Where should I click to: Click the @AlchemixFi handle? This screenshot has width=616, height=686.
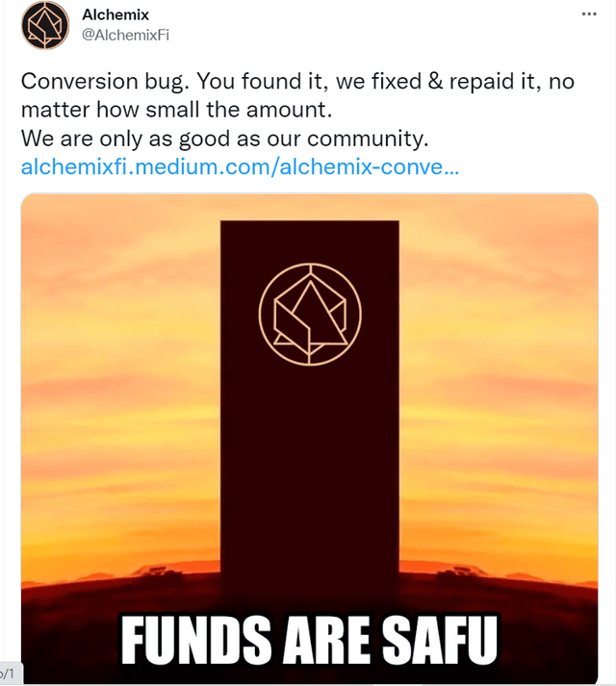(x=125, y=35)
